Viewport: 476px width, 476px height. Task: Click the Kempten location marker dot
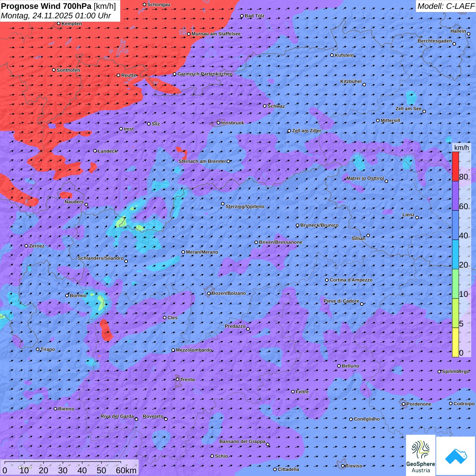[59, 23]
